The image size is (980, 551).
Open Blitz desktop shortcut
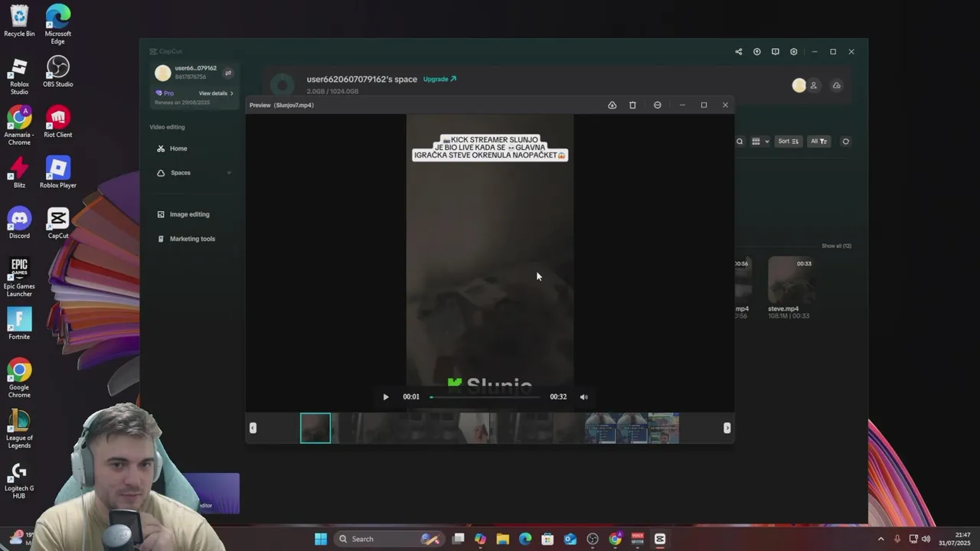coord(19,172)
